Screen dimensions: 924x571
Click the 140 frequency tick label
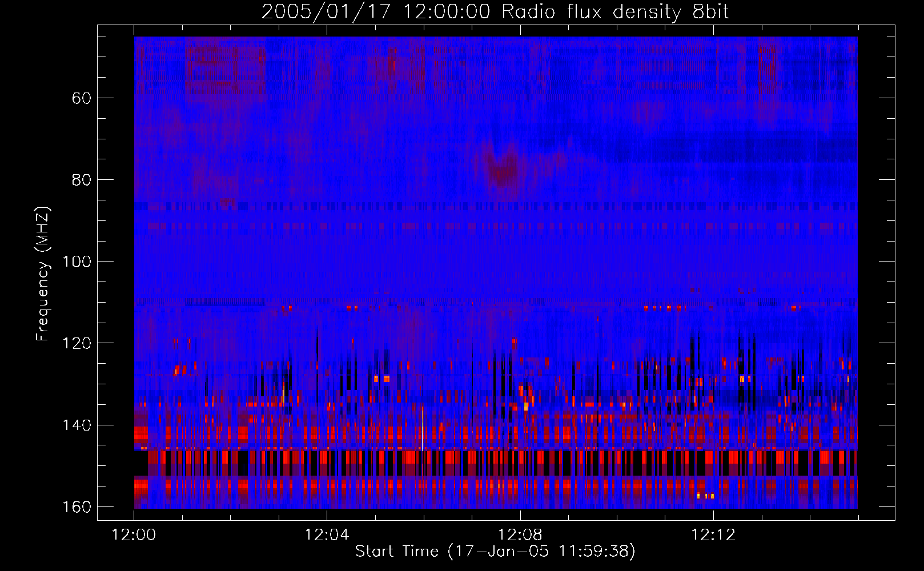77,425
